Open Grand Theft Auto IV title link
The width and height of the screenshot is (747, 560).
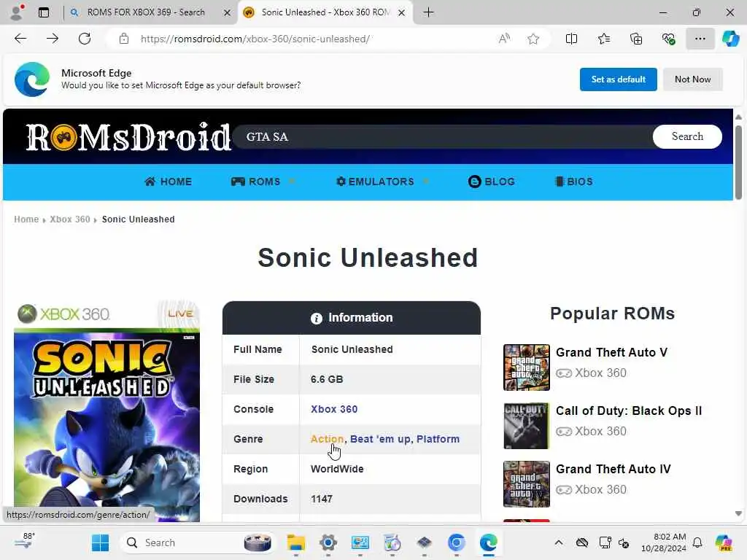click(613, 469)
